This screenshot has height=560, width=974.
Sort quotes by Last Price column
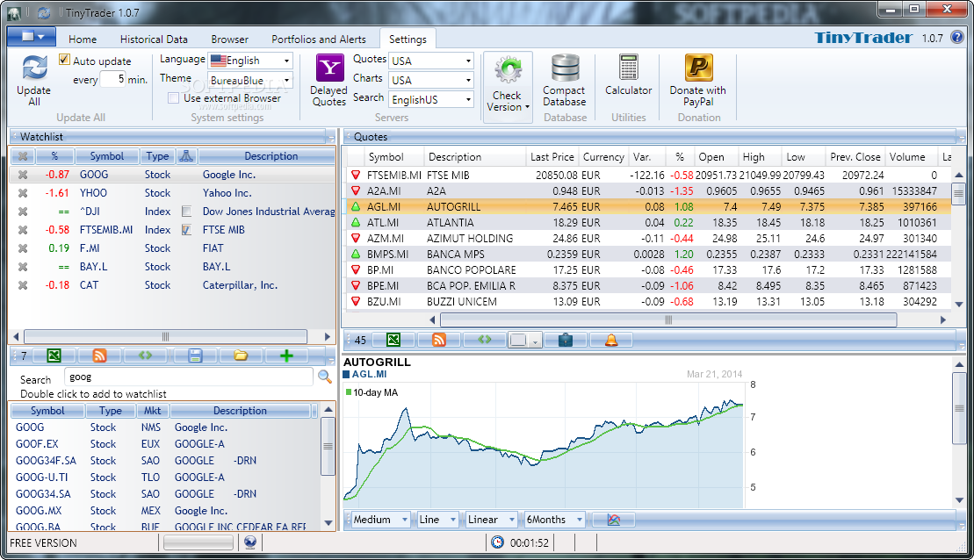click(552, 157)
